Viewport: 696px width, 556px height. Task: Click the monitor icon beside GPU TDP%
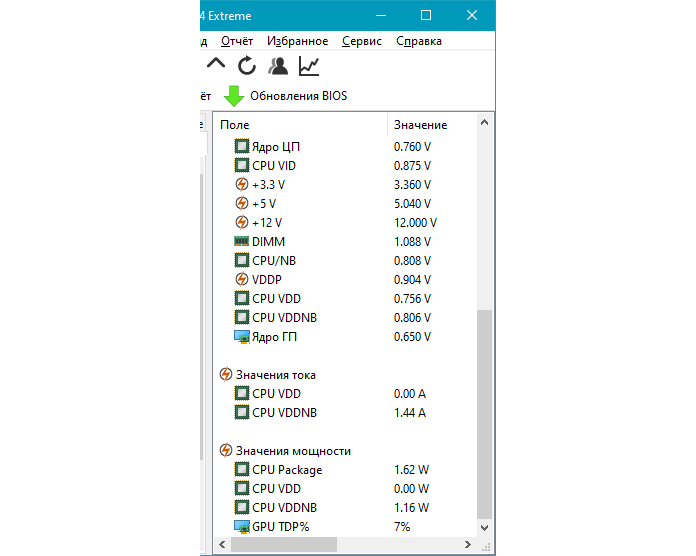241,527
